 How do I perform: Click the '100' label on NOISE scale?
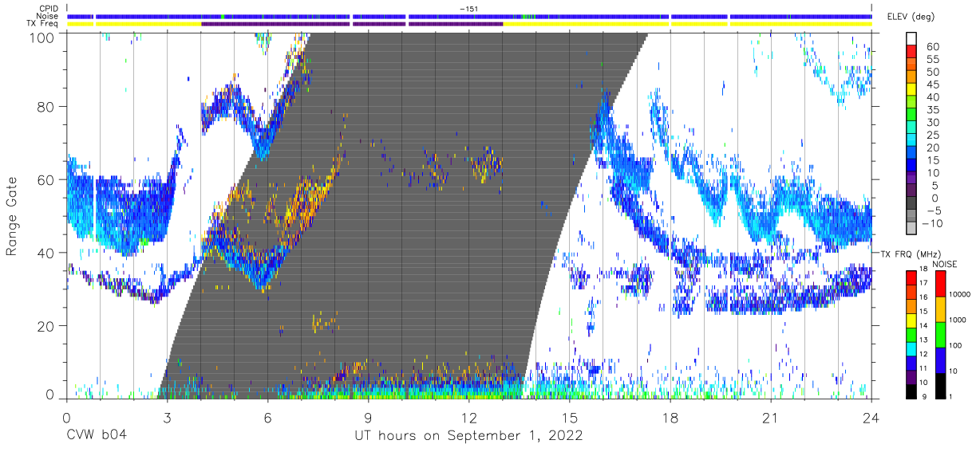coord(955,346)
